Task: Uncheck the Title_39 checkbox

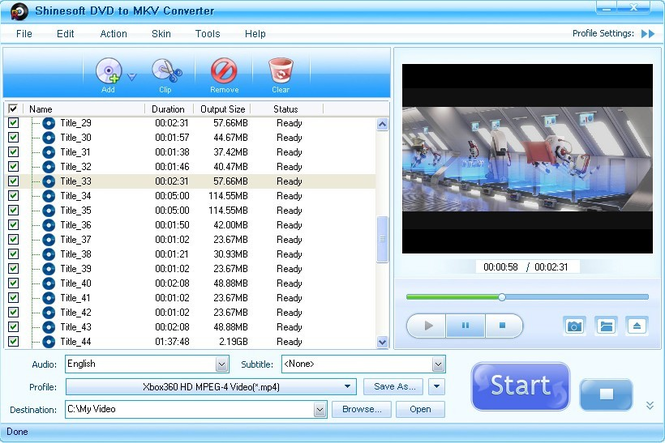Action: point(14,269)
